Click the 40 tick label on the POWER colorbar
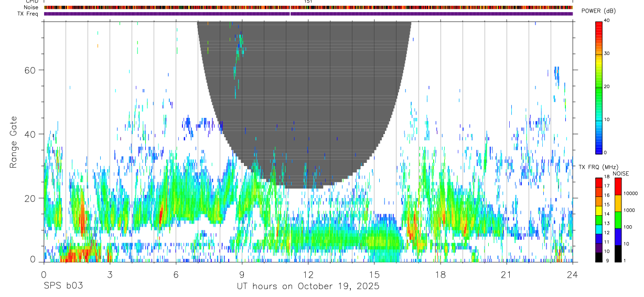644x297 pixels. pos(607,20)
